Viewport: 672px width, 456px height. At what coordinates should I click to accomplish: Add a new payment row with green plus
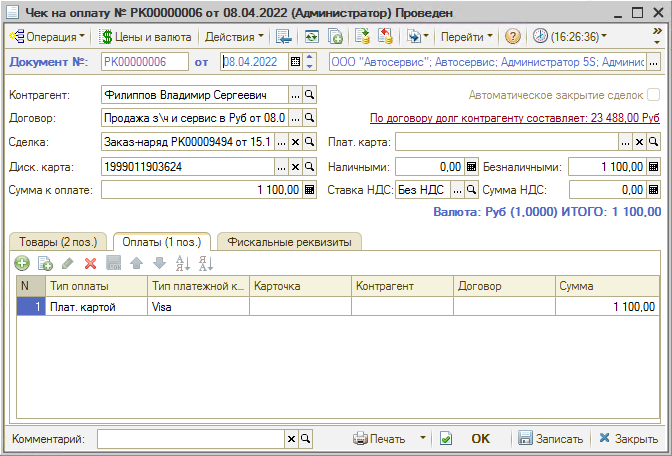[x=22, y=263]
